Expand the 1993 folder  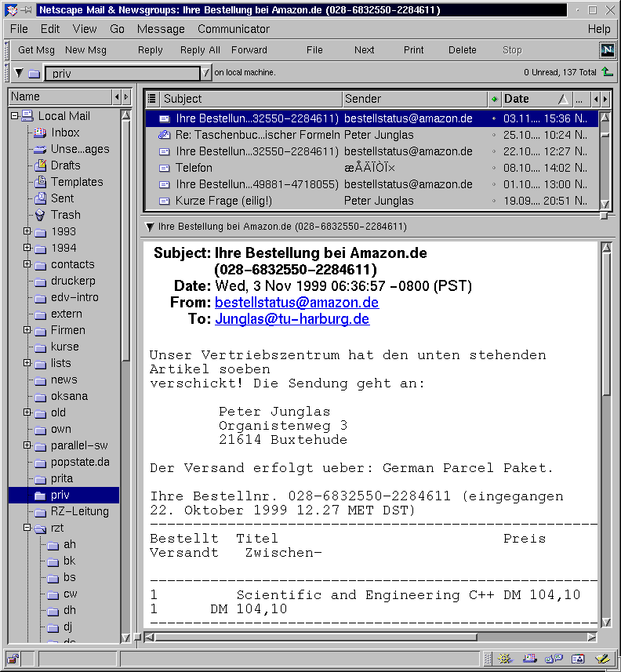tap(27, 231)
